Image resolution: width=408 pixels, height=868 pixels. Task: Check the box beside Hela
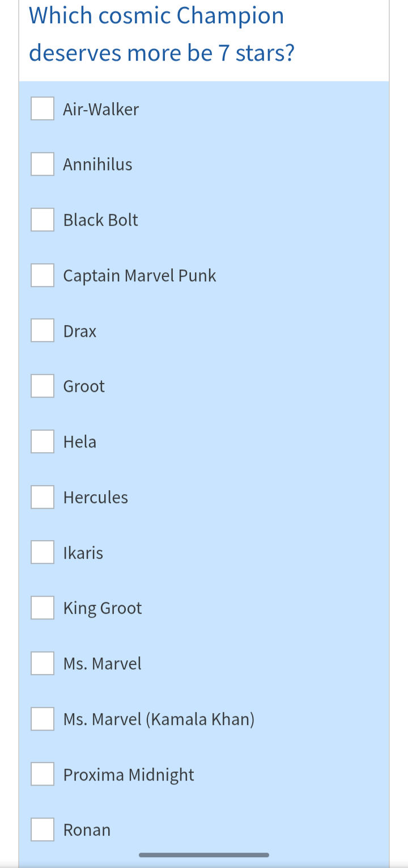click(42, 442)
